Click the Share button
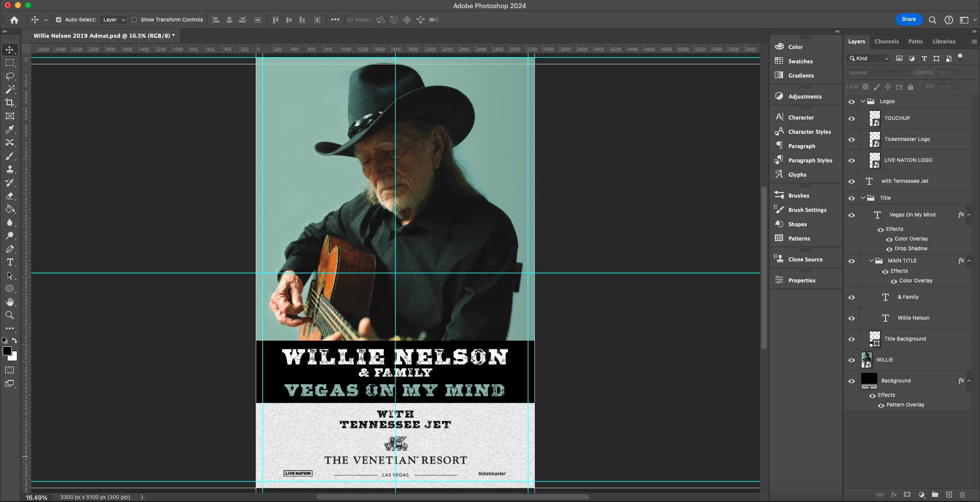Viewport: 980px width, 502px height. click(x=909, y=19)
